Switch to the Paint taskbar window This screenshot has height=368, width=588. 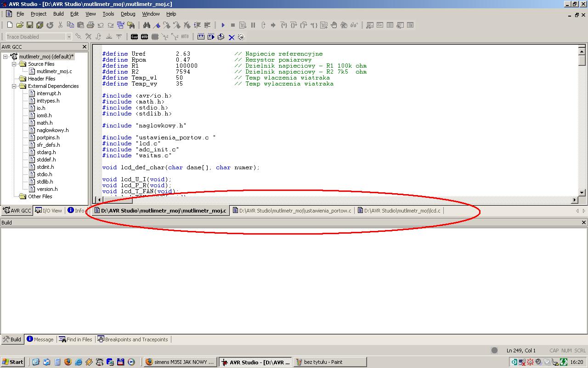click(x=329, y=362)
